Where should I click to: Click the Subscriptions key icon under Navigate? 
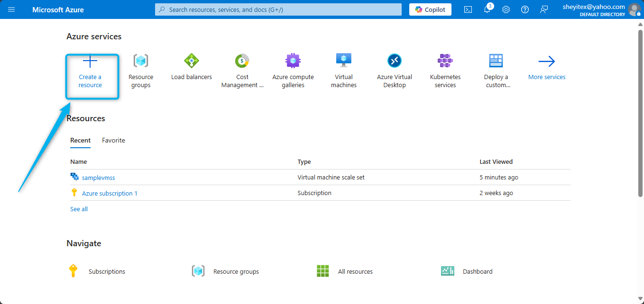click(x=73, y=271)
